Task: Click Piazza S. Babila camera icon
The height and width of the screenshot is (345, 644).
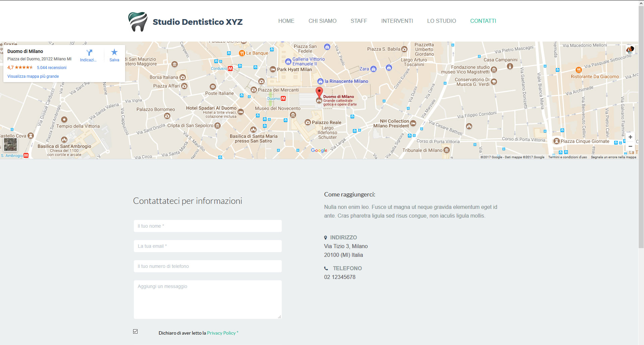Action: 404,49
